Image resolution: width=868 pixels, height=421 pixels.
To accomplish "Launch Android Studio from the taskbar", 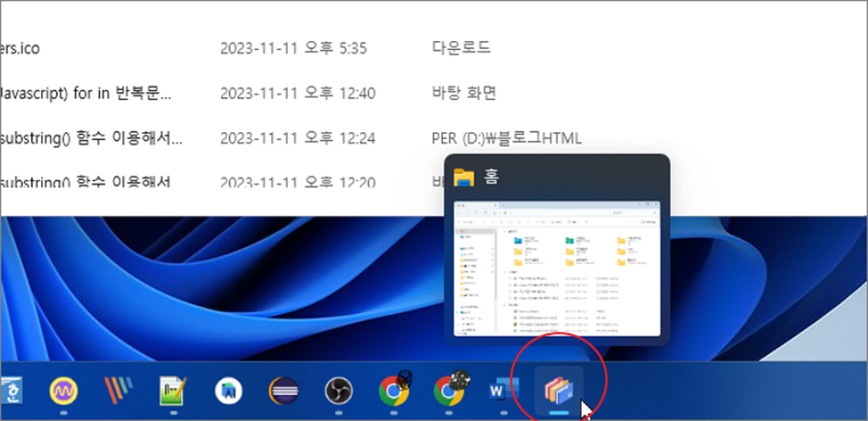I will click(x=228, y=391).
